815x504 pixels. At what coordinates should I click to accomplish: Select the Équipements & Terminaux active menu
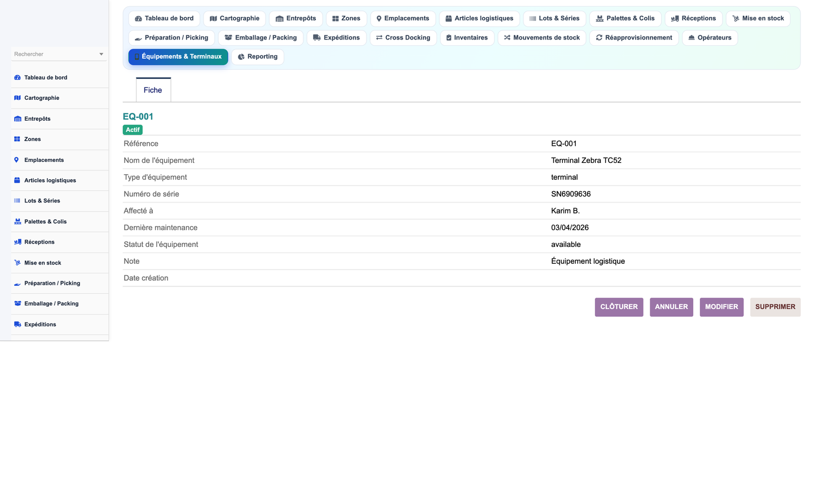click(x=178, y=57)
